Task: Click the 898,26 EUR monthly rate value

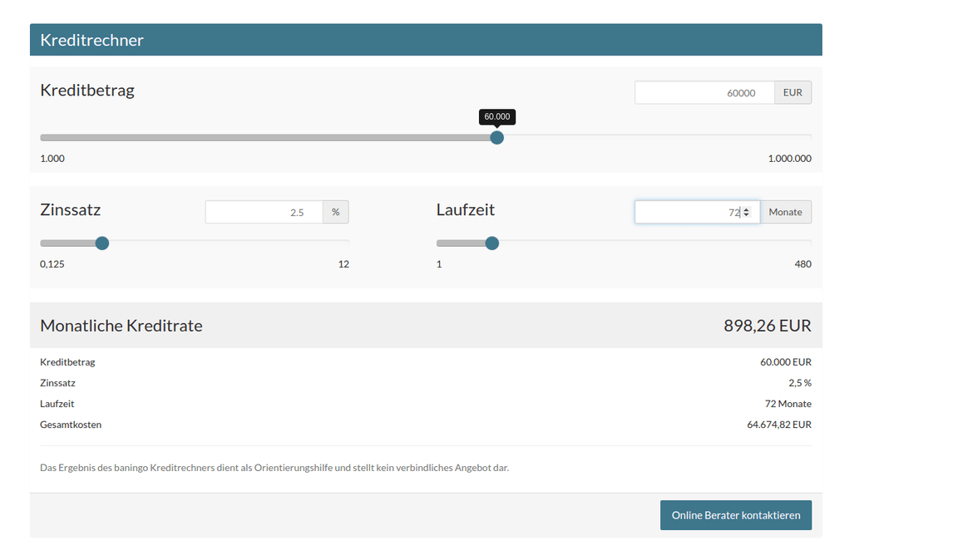Action: 767,326
